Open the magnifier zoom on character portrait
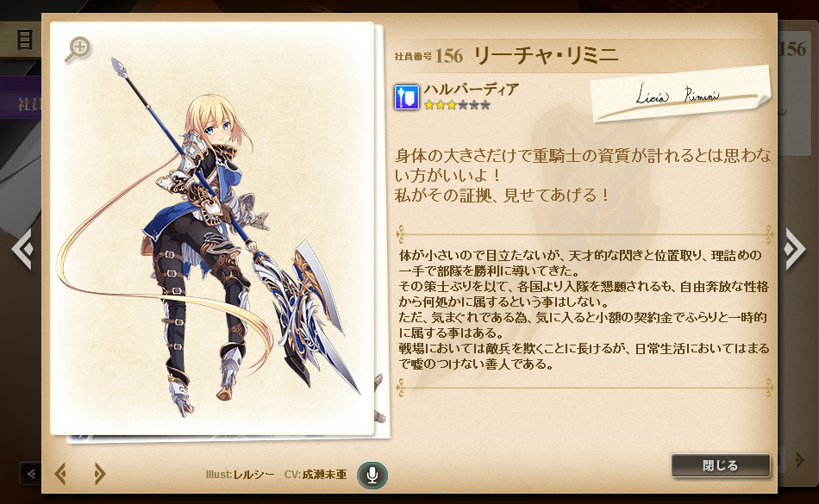This screenshot has height=504, width=819. click(78, 50)
